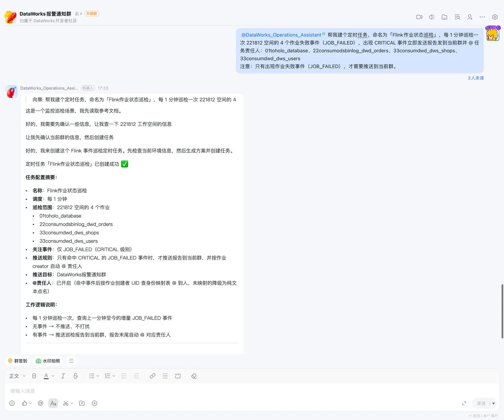The height and width of the screenshot is (420, 504).
Task: Click the 归属于 DataWorks开发者社区 subtitle
Action: pyautogui.click(x=48, y=21)
